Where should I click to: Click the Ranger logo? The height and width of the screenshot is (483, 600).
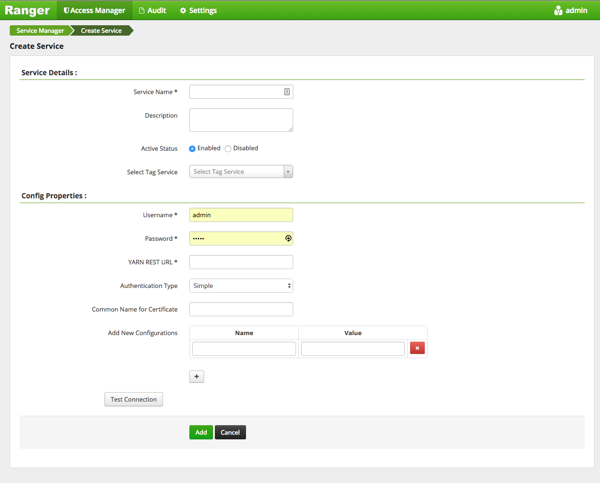27,10
